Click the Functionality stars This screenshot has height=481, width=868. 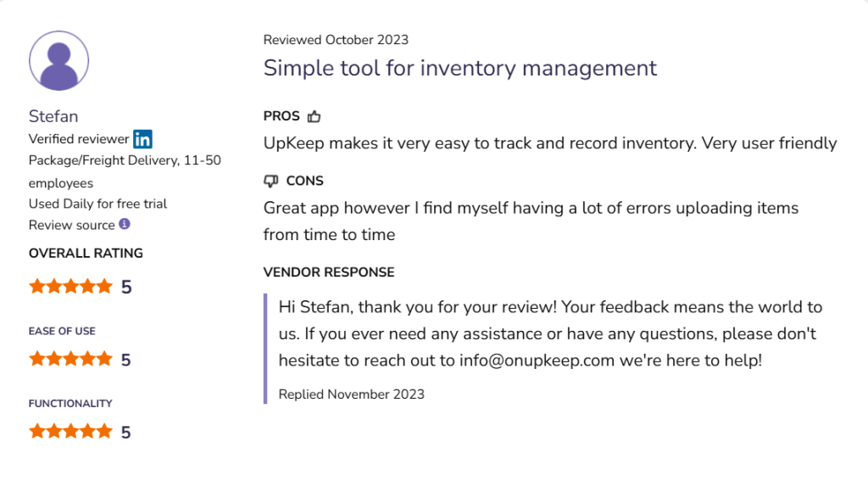pos(70,432)
